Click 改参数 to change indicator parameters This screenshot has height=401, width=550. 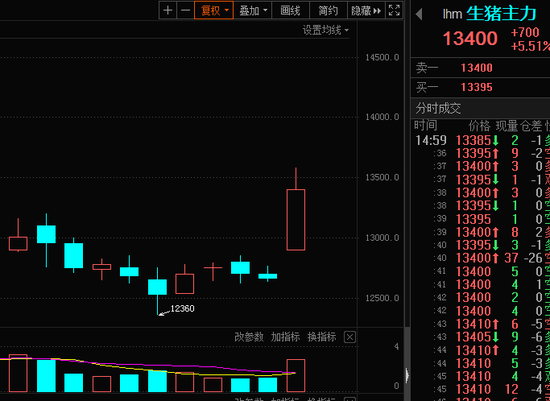pyautogui.click(x=249, y=337)
